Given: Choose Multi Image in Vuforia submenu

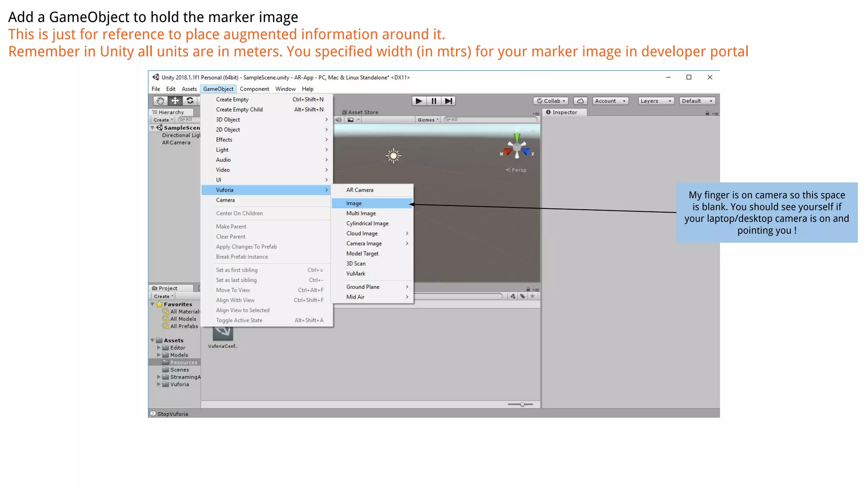Looking at the screenshot, I should [372, 213].
